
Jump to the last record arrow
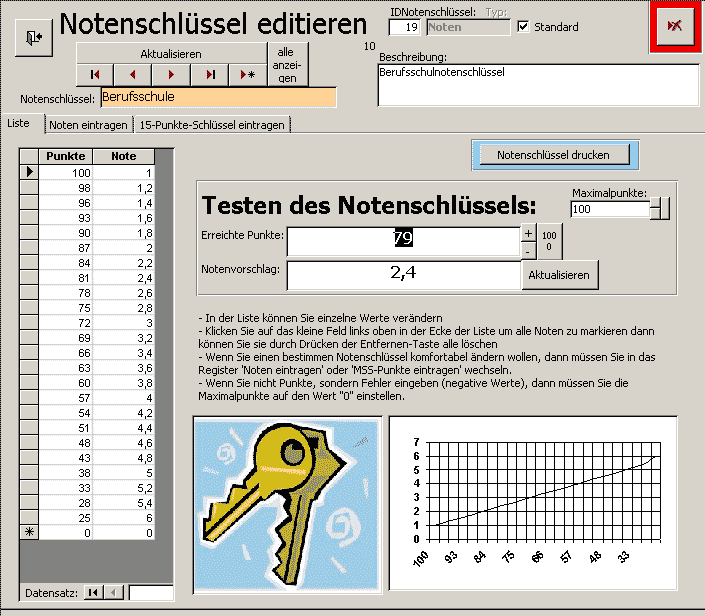tap(209, 75)
